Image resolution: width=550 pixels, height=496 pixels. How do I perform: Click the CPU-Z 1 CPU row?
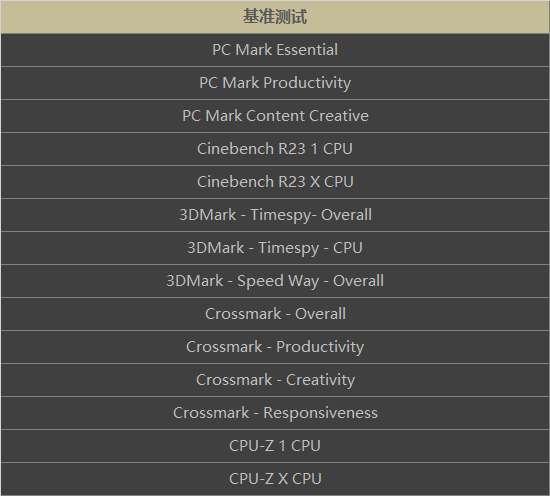(x=275, y=445)
